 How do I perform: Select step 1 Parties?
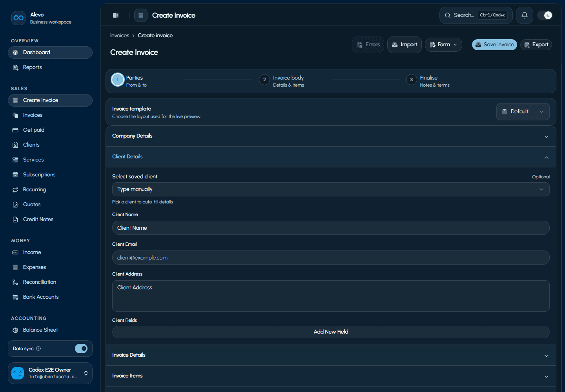point(129,81)
